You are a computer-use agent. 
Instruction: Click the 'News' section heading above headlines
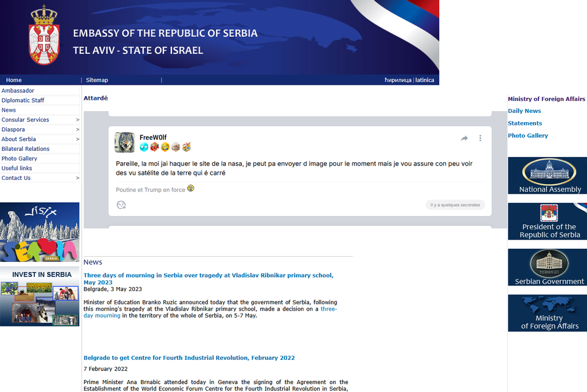[93, 262]
